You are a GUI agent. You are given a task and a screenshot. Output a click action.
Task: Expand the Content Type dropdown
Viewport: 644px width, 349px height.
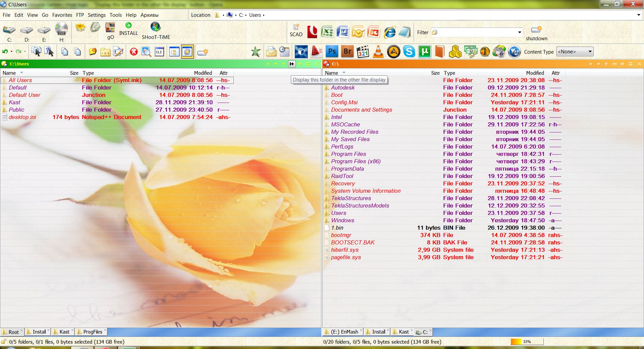589,52
